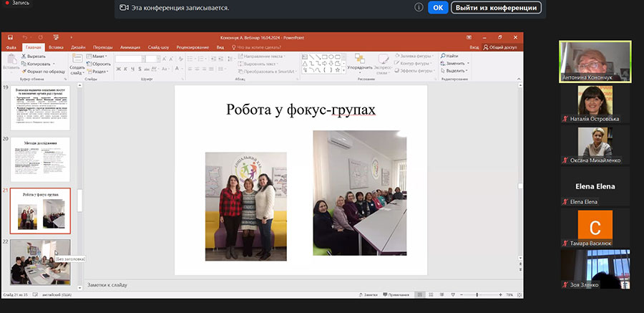The width and height of the screenshot is (644, 313).
Task: Open the Вставка ribbon tab
Action: [55, 47]
